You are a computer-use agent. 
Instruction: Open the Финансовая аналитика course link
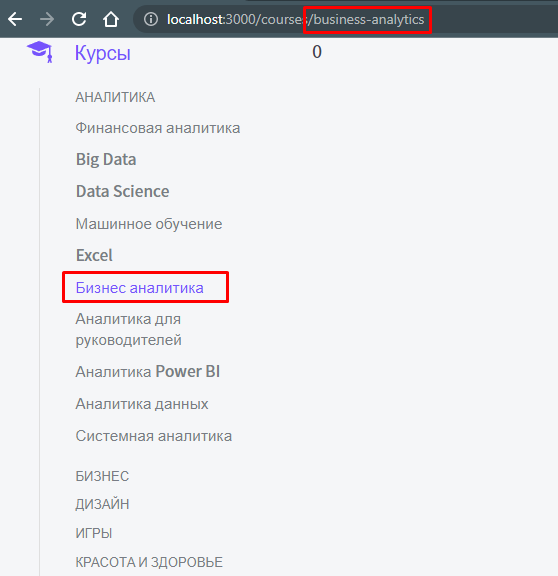pos(158,128)
